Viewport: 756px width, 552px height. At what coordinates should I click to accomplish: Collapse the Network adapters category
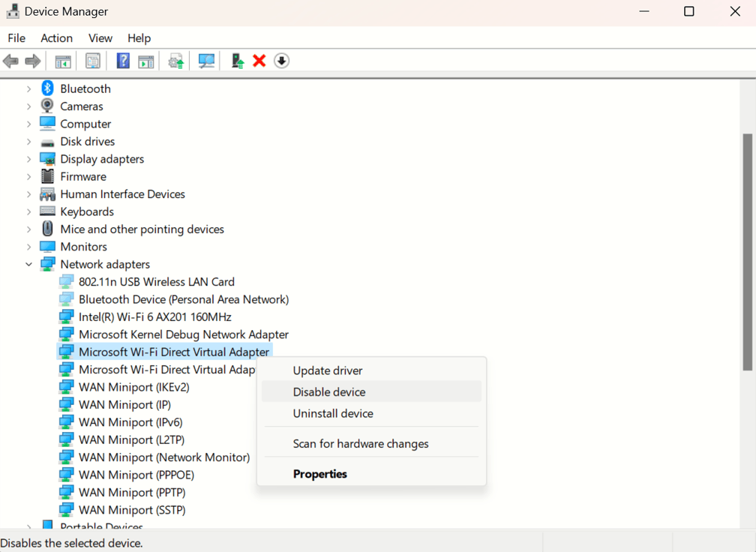click(x=28, y=264)
